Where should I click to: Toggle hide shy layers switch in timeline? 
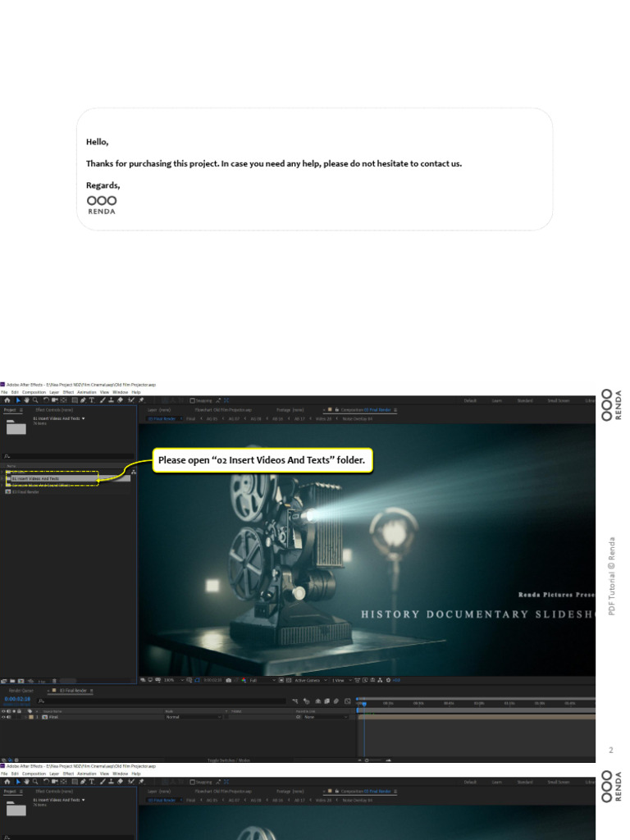[318, 701]
